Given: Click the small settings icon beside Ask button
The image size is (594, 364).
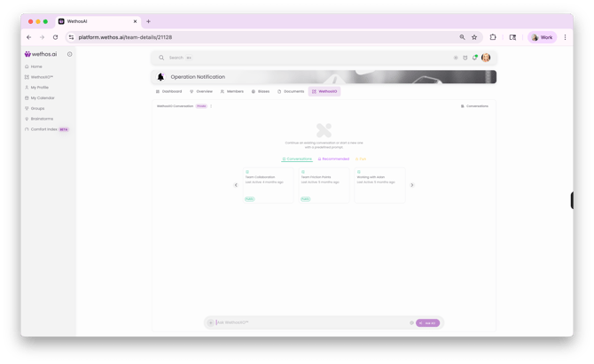Looking at the screenshot, I should (x=411, y=322).
